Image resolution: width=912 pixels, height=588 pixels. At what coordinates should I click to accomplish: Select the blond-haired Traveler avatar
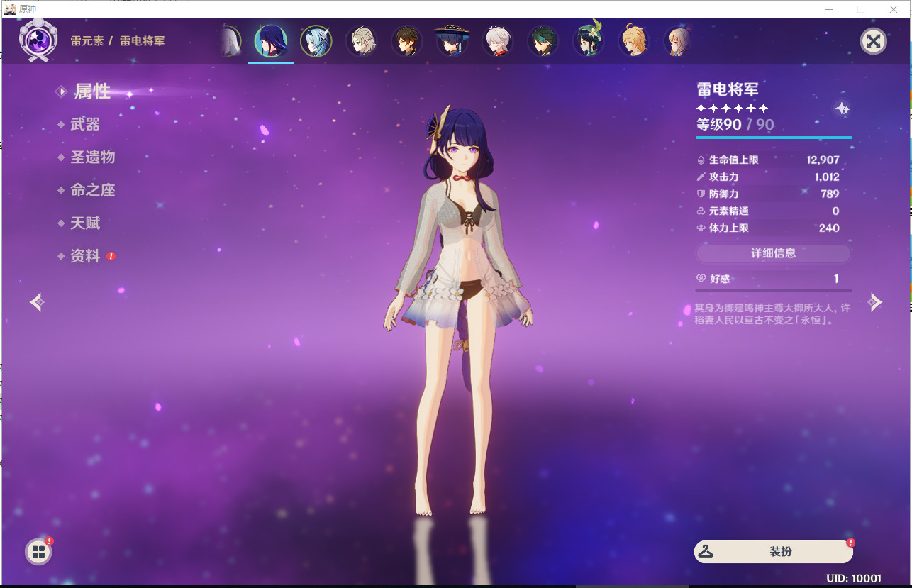coord(634,41)
